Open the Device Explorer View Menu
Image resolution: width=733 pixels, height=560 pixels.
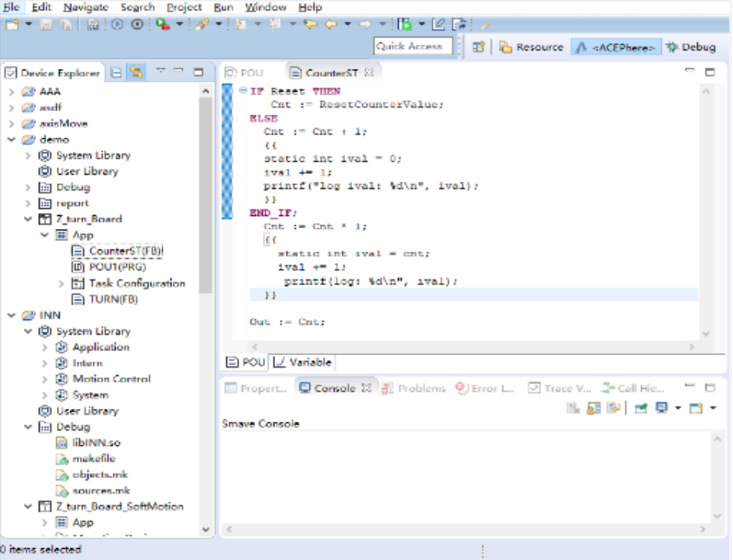[x=161, y=72]
